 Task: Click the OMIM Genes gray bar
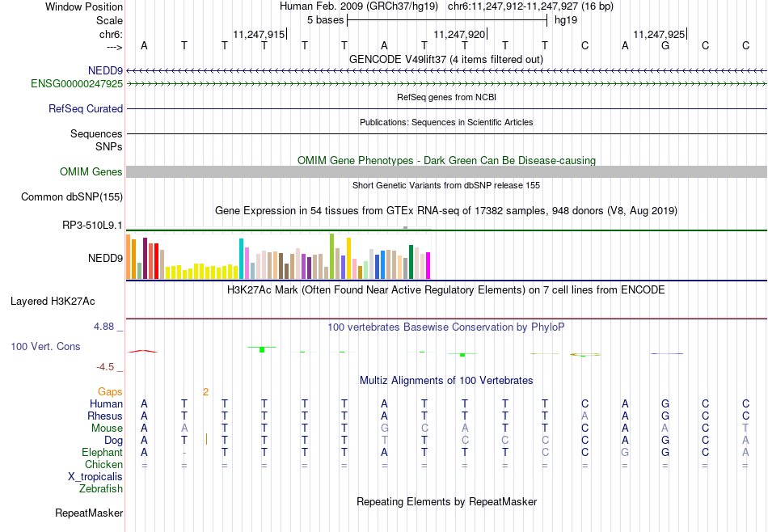447,171
